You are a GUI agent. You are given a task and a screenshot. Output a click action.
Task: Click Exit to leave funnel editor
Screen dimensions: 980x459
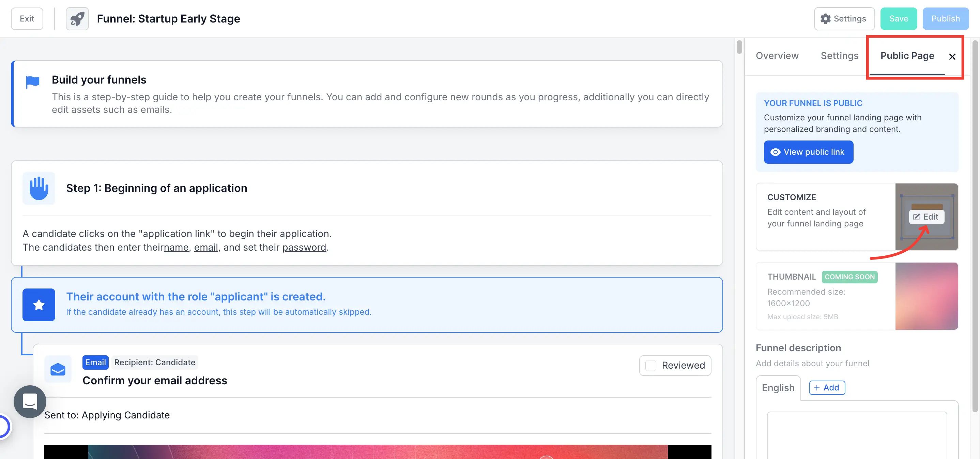pos(27,19)
